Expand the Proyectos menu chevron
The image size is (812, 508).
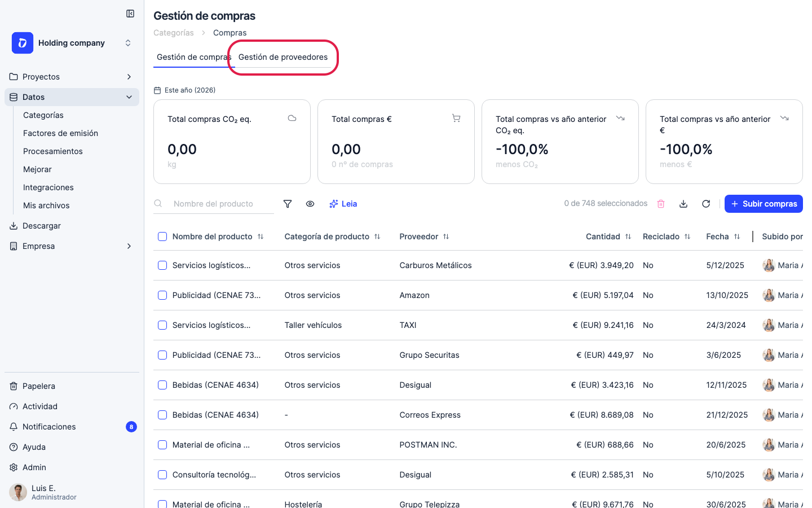129,77
